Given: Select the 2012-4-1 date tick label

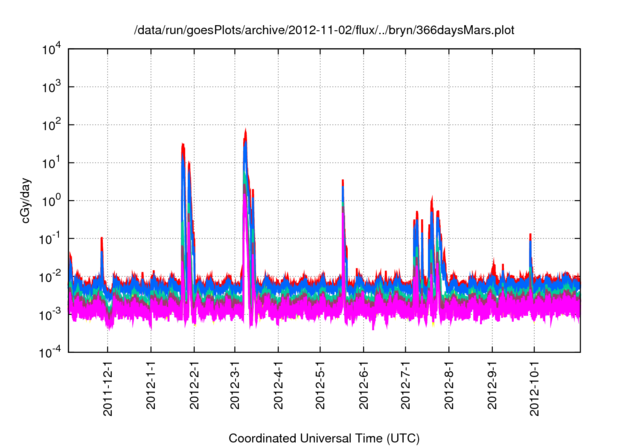Looking at the screenshot, I should coord(277,387).
